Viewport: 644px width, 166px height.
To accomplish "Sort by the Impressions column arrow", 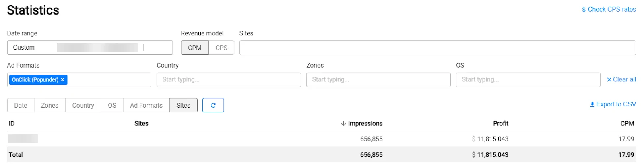I will tap(343, 124).
